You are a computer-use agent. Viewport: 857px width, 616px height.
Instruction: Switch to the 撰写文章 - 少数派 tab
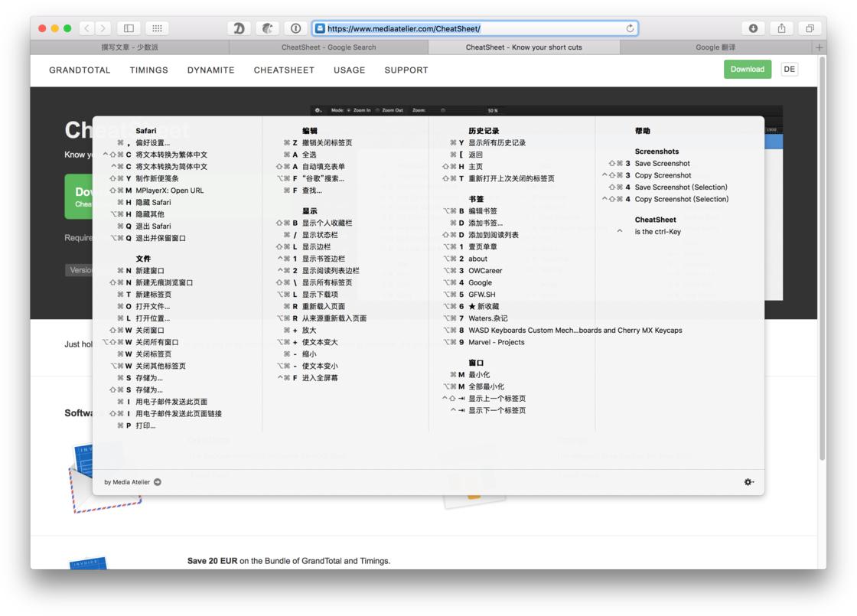[129, 47]
